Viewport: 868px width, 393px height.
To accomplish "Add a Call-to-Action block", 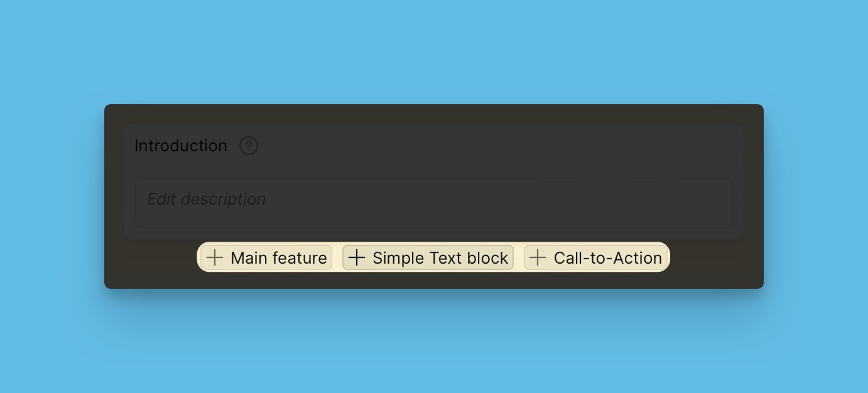I will pyautogui.click(x=595, y=257).
